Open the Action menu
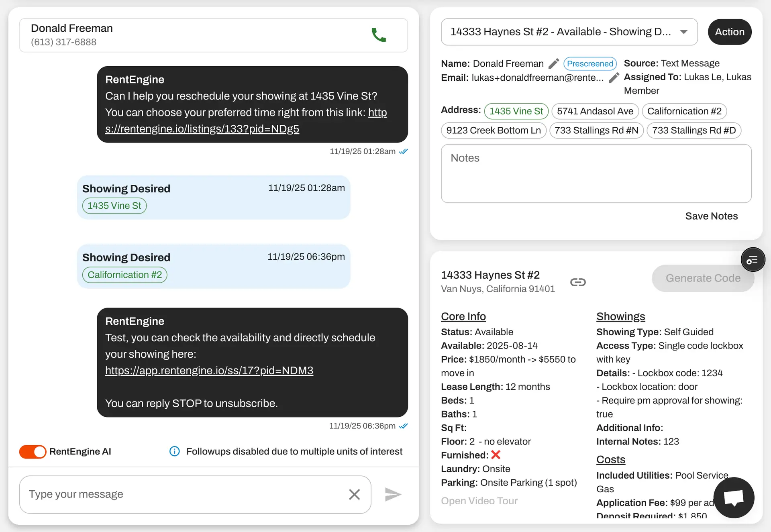 tap(730, 32)
